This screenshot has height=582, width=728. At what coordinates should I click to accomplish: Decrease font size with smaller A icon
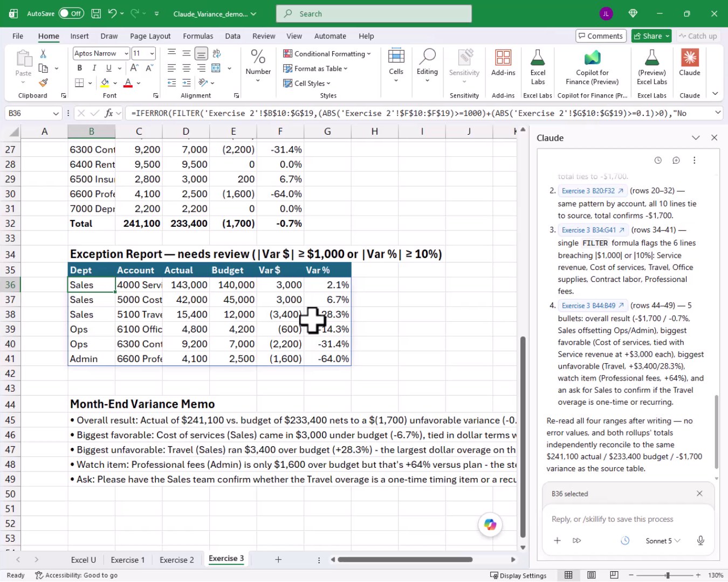click(x=149, y=68)
